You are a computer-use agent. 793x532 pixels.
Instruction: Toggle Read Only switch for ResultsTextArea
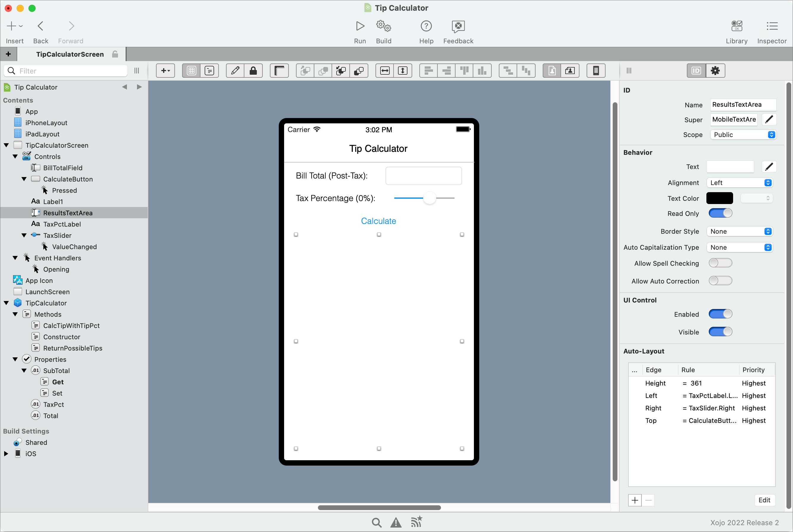click(719, 213)
